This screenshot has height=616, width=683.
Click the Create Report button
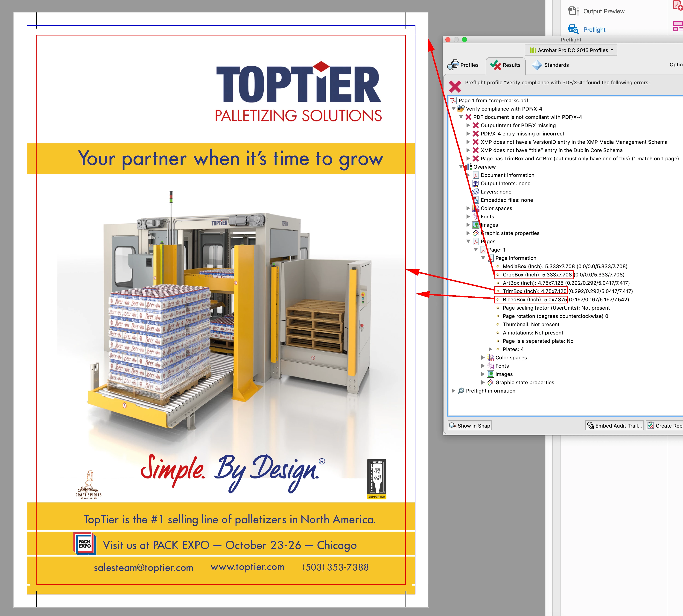[664, 425]
